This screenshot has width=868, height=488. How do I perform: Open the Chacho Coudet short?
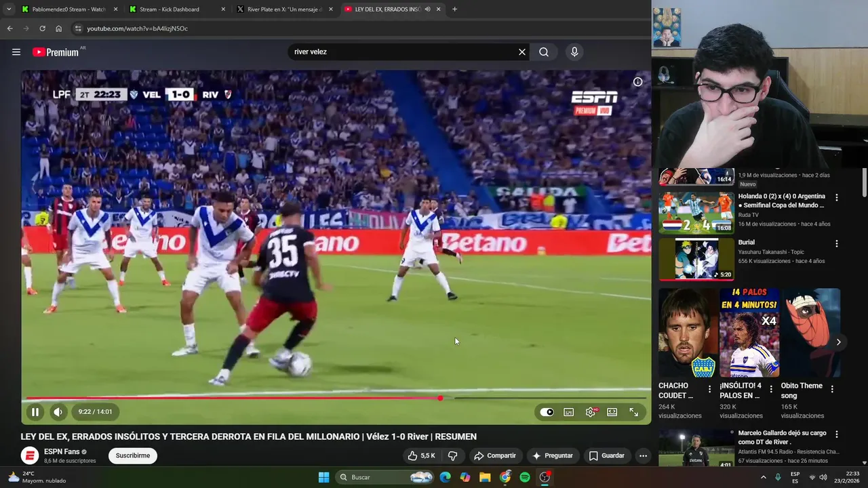(688, 333)
